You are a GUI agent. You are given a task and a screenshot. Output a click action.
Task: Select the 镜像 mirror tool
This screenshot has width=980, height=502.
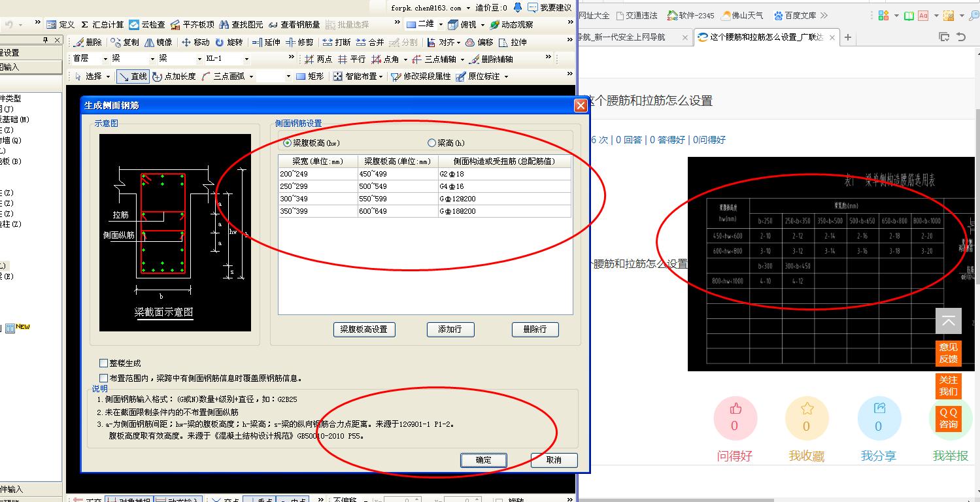coord(158,42)
